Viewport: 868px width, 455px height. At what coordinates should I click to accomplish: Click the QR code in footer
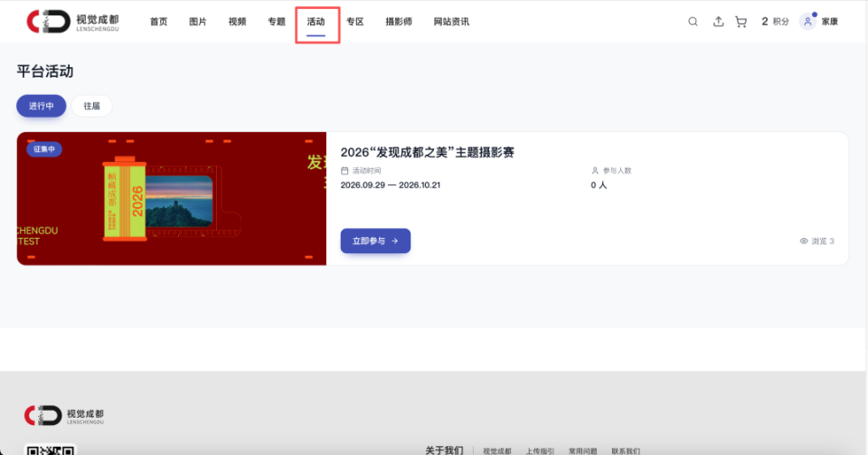tap(51, 450)
